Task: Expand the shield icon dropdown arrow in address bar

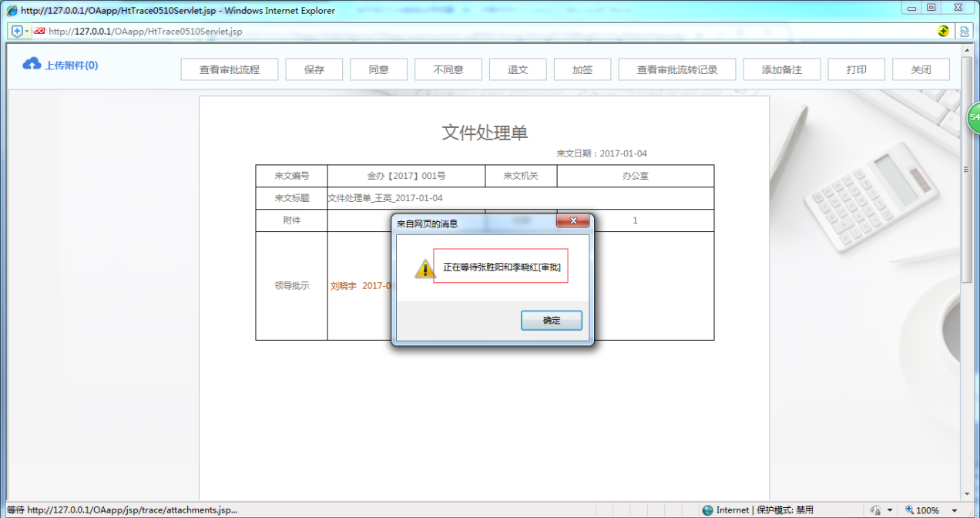Action: 27,31
